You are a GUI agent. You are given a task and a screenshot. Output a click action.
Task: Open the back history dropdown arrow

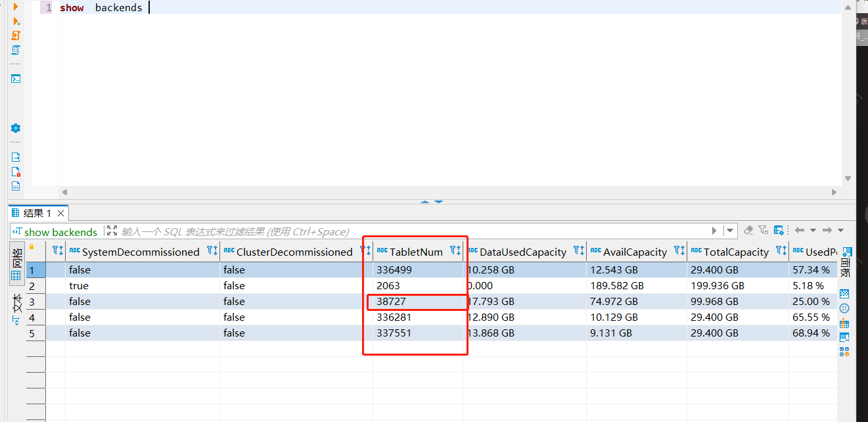coord(813,231)
